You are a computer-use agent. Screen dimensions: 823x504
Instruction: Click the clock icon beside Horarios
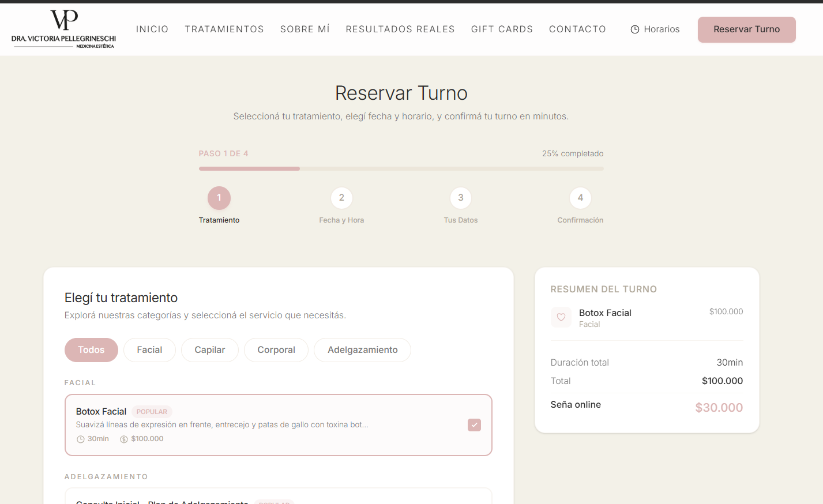click(x=635, y=29)
